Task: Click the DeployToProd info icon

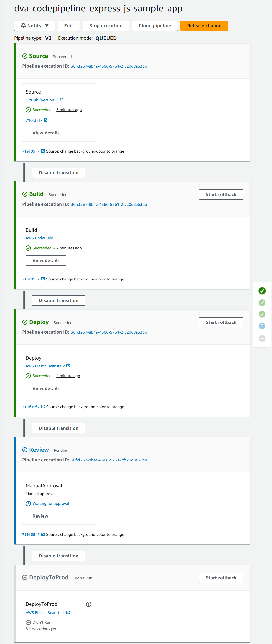Action: point(88,604)
